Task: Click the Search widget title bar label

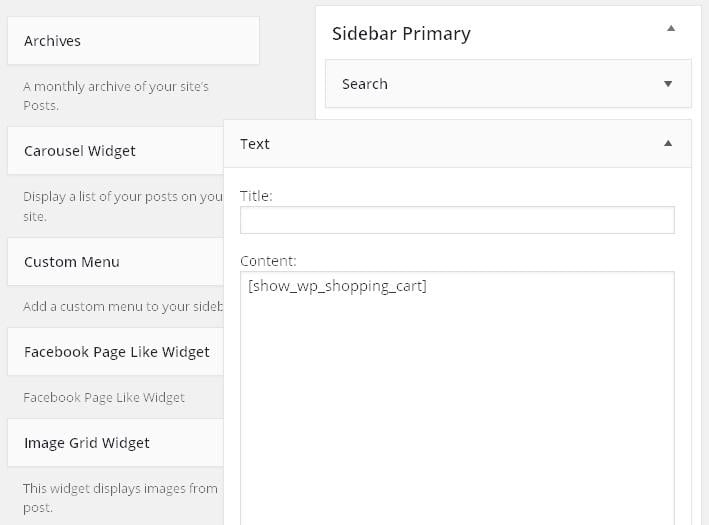Action: 365,84
